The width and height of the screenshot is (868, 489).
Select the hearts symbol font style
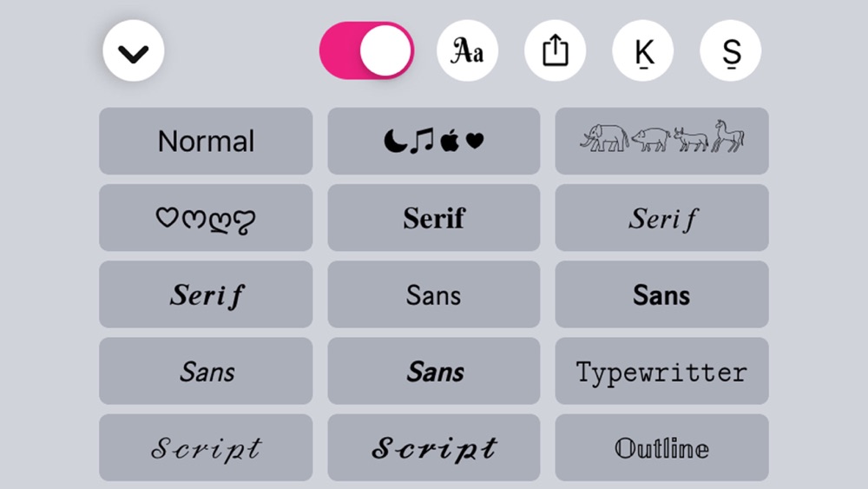(x=206, y=218)
